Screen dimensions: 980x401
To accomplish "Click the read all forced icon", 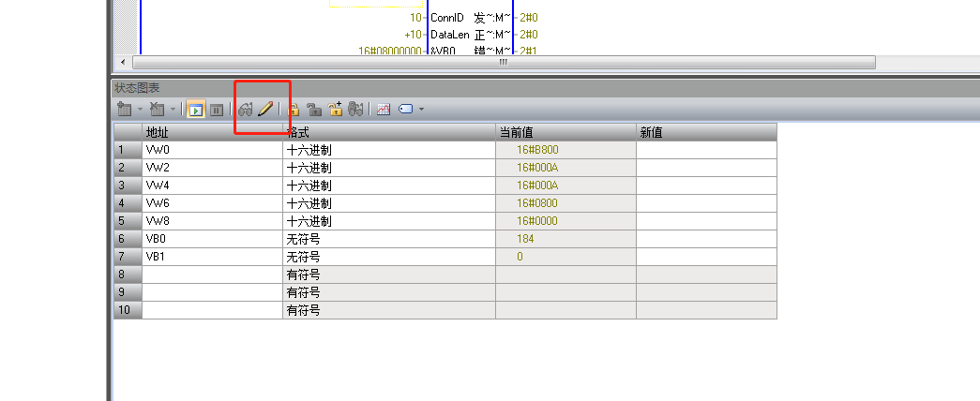I will coord(355,110).
